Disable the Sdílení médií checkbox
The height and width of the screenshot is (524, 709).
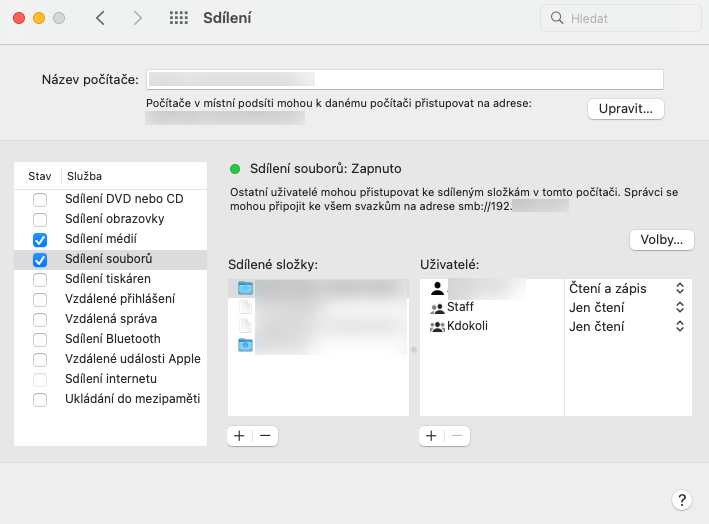coord(40,239)
